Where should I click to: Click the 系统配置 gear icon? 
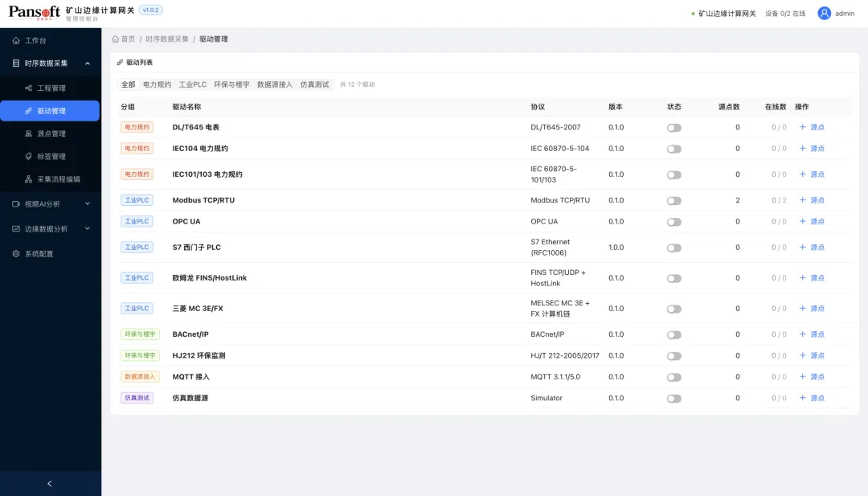click(16, 253)
